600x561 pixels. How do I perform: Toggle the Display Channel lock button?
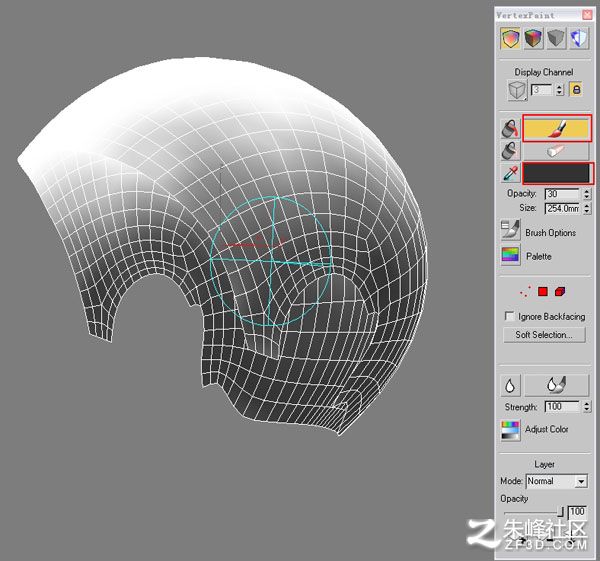pyautogui.click(x=576, y=90)
